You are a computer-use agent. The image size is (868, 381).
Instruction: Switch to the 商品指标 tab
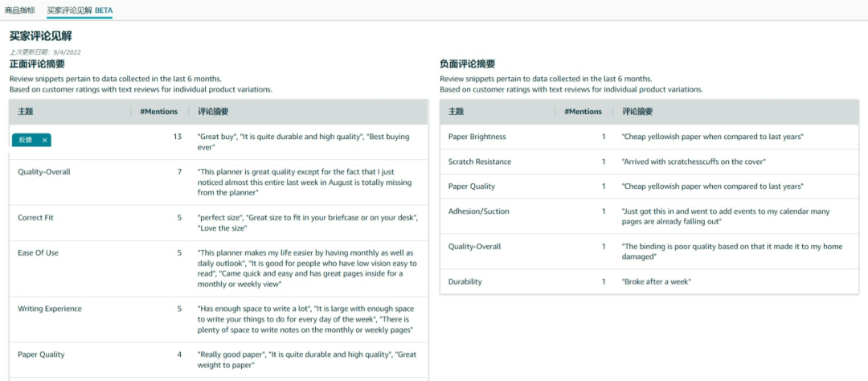coord(20,10)
